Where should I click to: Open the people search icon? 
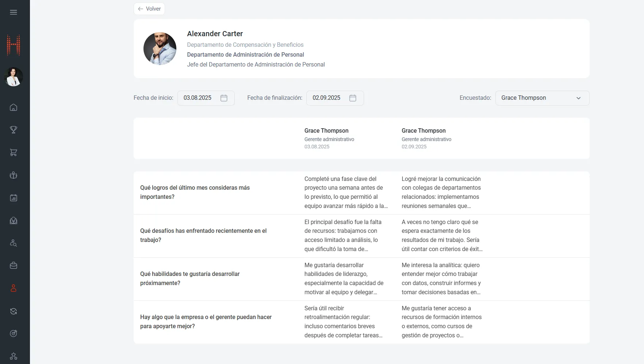coord(14,243)
